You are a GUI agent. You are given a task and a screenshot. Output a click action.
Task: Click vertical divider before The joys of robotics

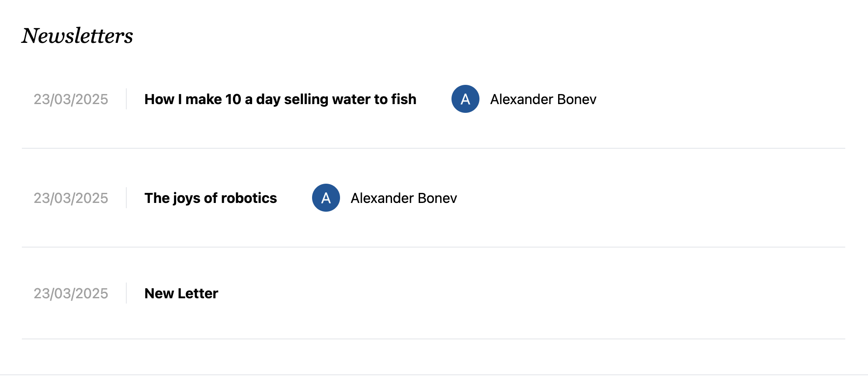126,198
